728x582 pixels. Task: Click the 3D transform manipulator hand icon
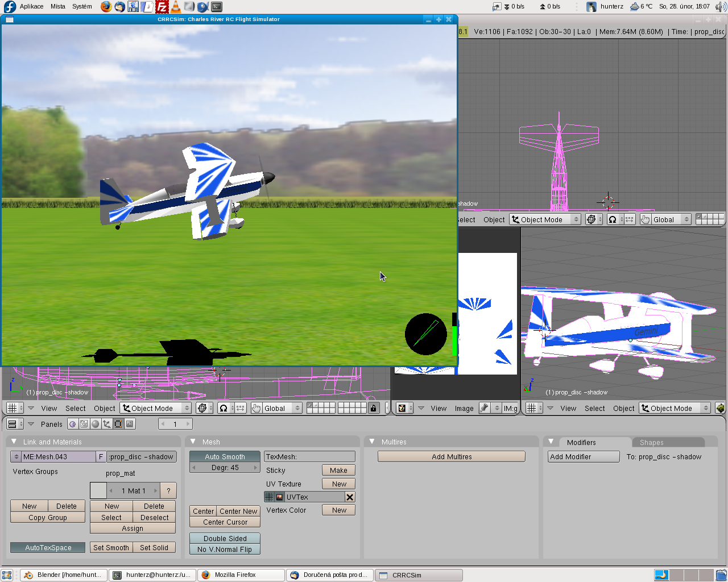256,408
